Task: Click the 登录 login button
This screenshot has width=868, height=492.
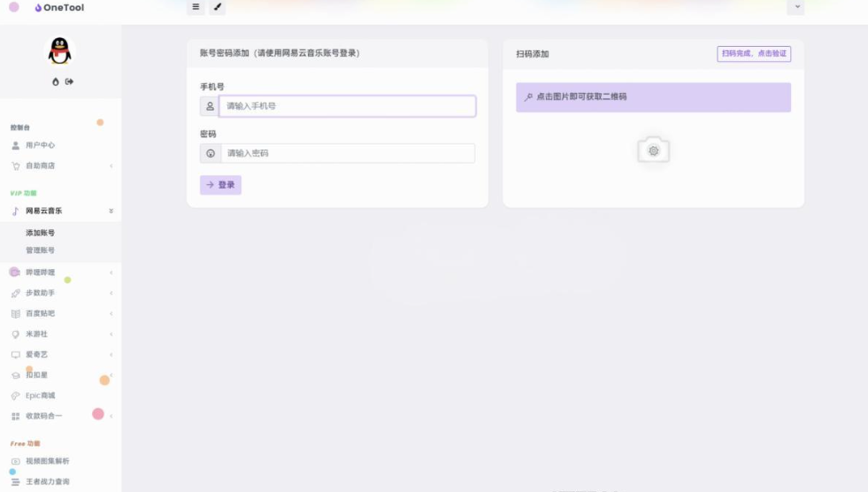Action: (x=220, y=185)
